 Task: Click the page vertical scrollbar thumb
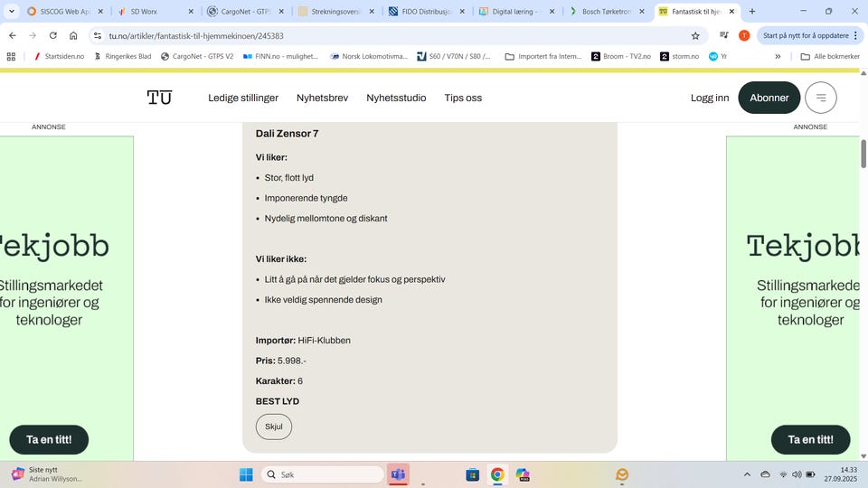[x=863, y=154]
